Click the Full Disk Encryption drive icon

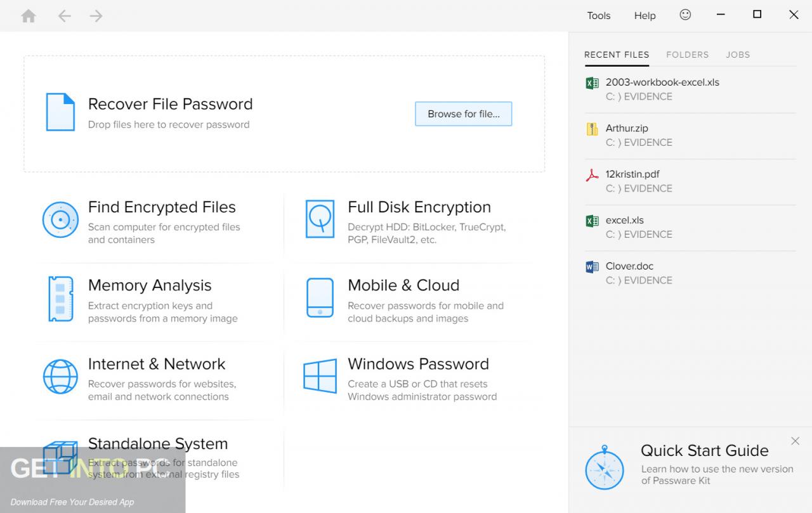point(320,219)
